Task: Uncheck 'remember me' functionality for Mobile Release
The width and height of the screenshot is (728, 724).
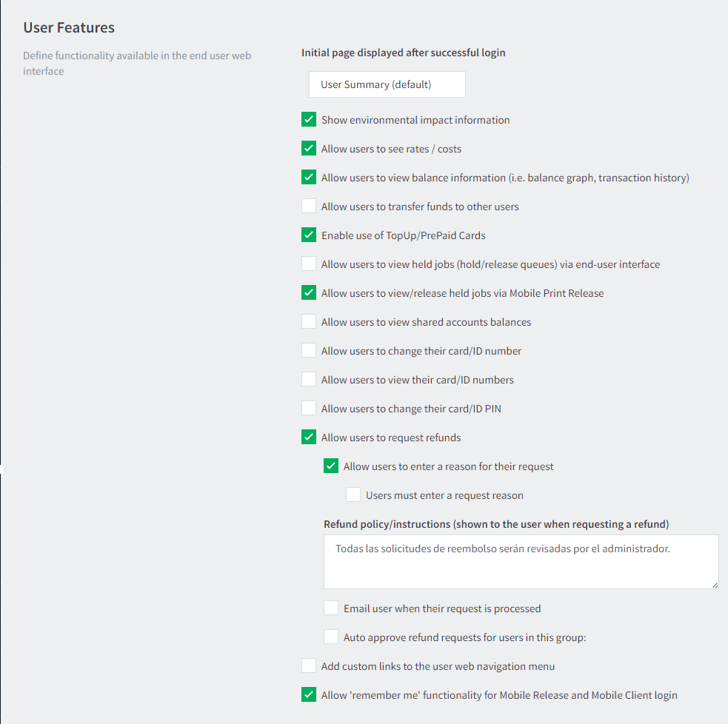Action: click(x=309, y=695)
